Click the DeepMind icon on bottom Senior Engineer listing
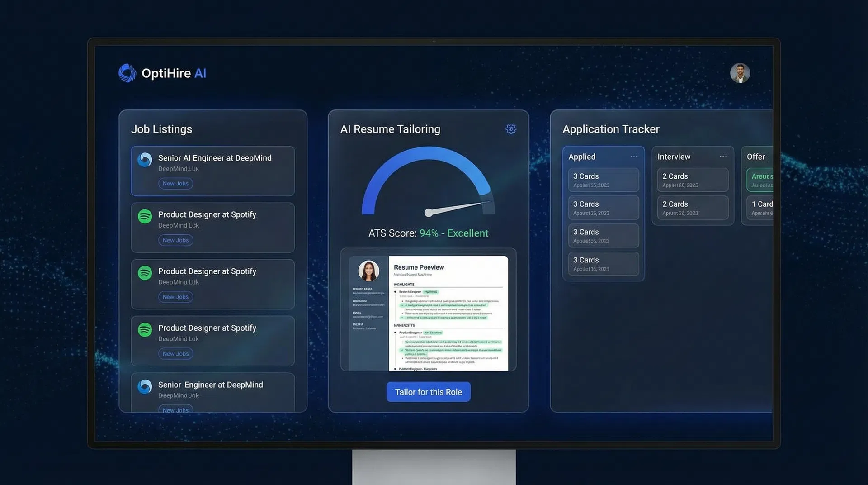The image size is (868, 485). click(145, 386)
